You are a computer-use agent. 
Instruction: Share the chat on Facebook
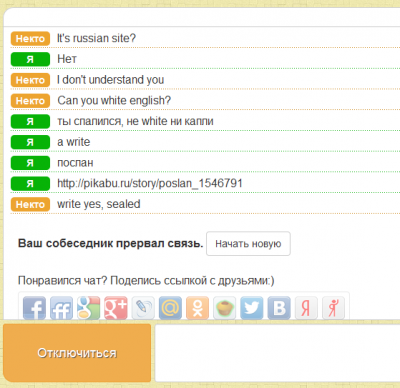click(34, 308)
